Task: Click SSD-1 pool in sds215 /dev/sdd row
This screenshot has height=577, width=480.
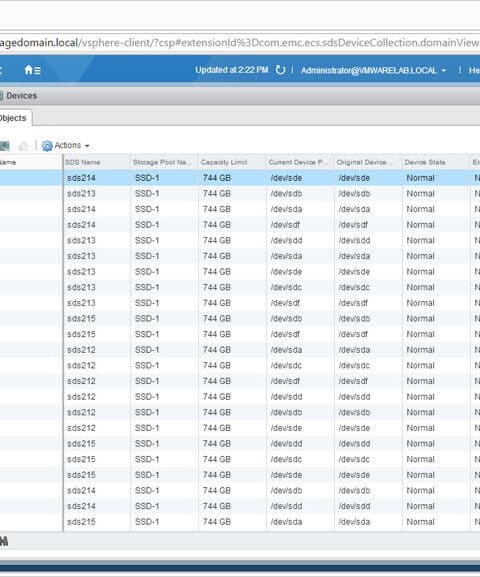Action: [147, 444]
